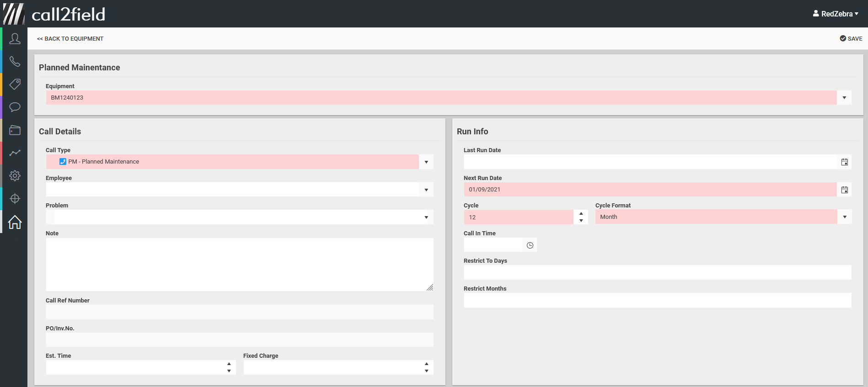Increase the Cycle value with up arrow
This screenshot has width=868, height=387.
point(581,213)
